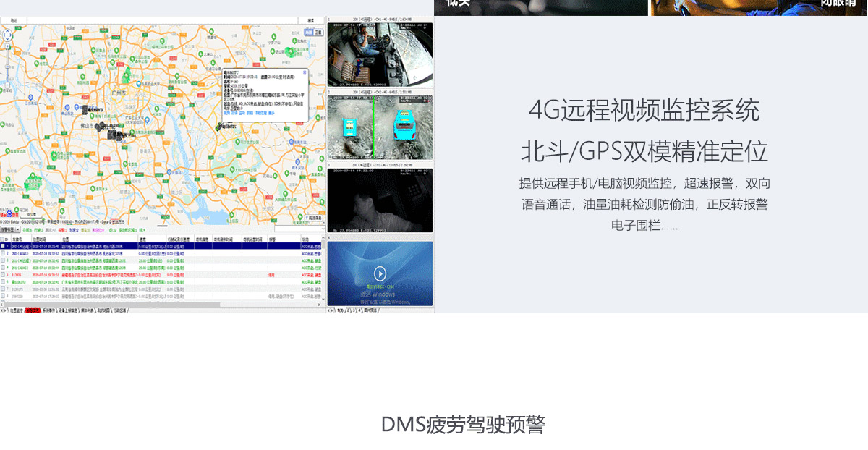The image size is (868, 450).
Task: Click the upper-left vehicle marker west of 广州市
Action: 85,110
